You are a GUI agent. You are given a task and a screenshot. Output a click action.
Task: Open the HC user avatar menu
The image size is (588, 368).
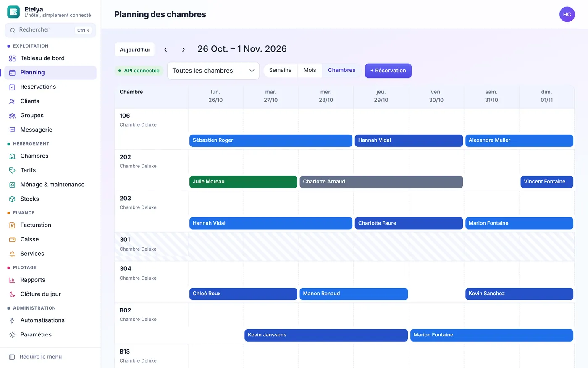[567, 14]
